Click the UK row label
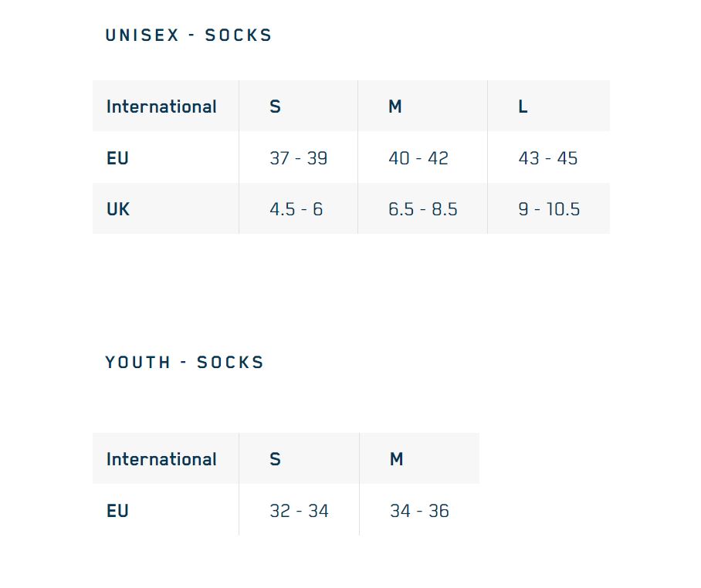This screenshot has width=701, height=588. pos(118,209)
